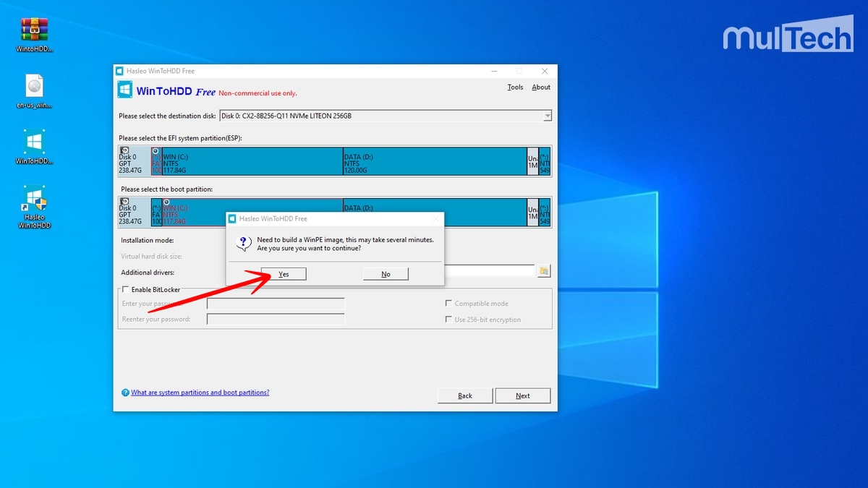Click inside the Enter your password field

click(276, 304)
